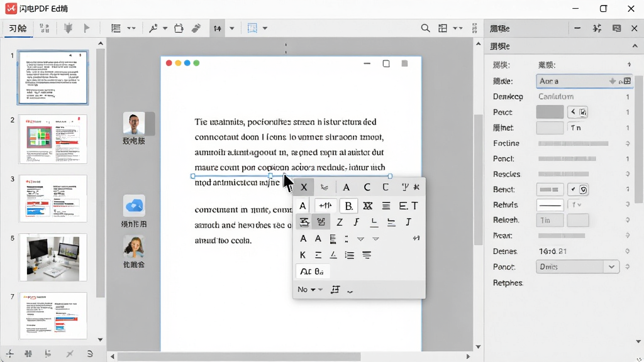Click the crossed-out XX icon in floating toolbar
Image resolution: width=644 pixels, height=362 pixels.
coord(367,206)
